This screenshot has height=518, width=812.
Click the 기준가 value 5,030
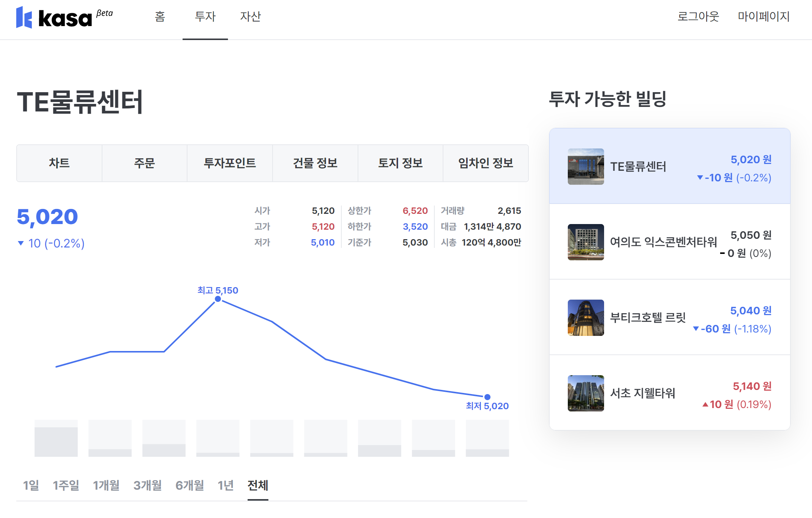click(x=415, y=243)
